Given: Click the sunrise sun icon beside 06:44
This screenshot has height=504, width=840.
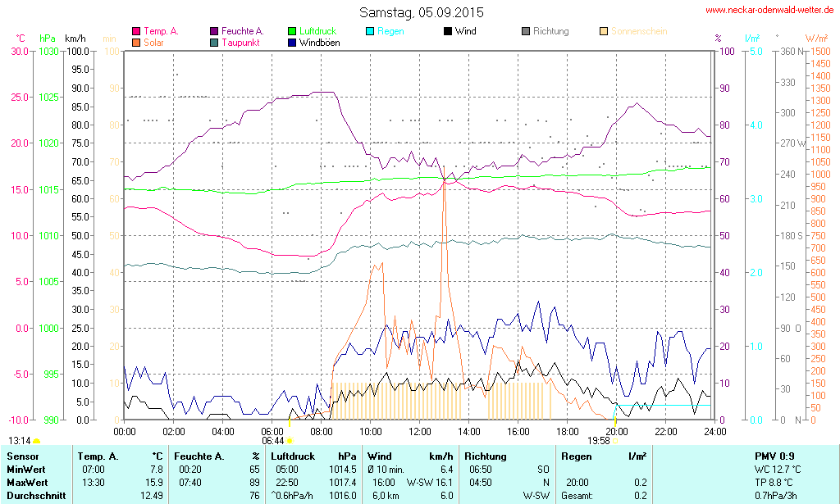Looking at the screenshot, I should (x=290, y=441).
